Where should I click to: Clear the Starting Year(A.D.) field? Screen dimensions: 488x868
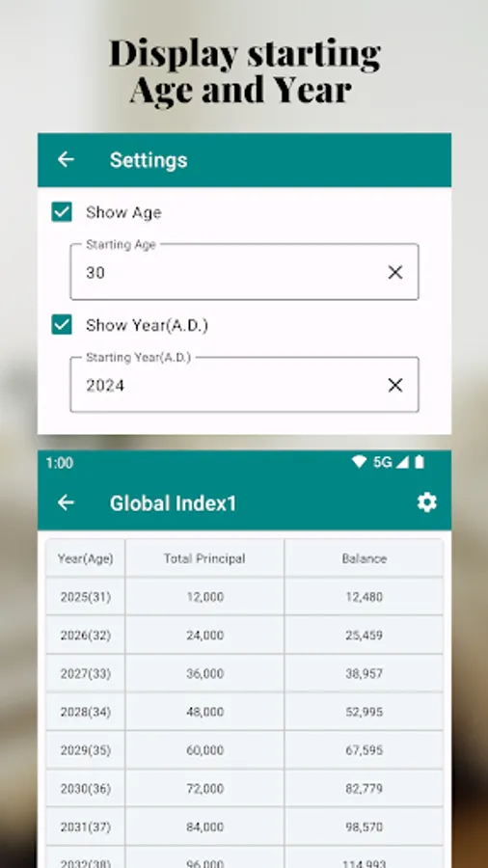[x=395, y=385]
